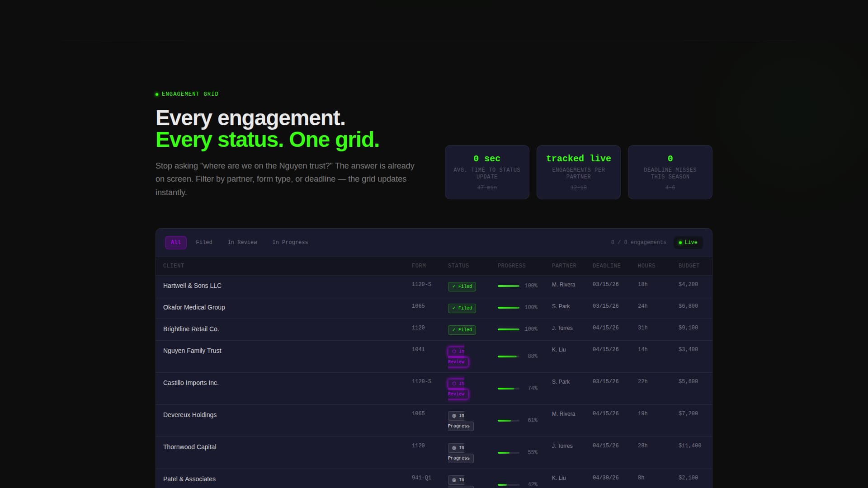Click the 'tracked live' engagements stat card
The image size is (868, 488).
[579, 172]
